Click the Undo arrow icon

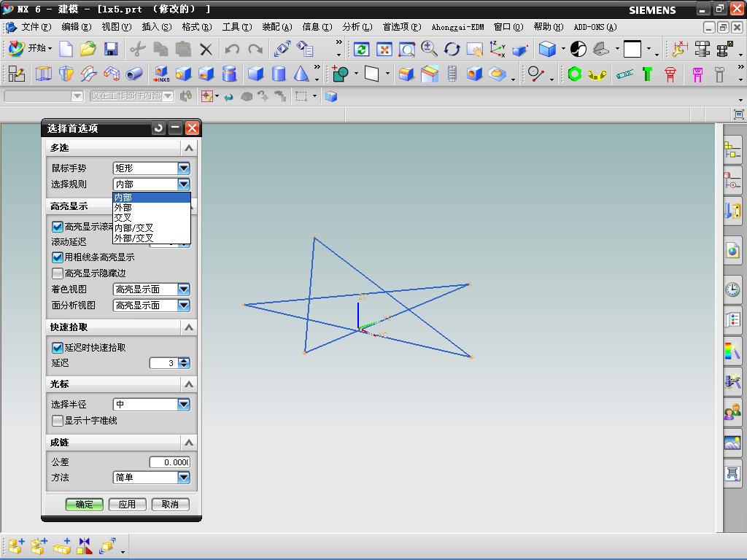(x=232, y=49)
